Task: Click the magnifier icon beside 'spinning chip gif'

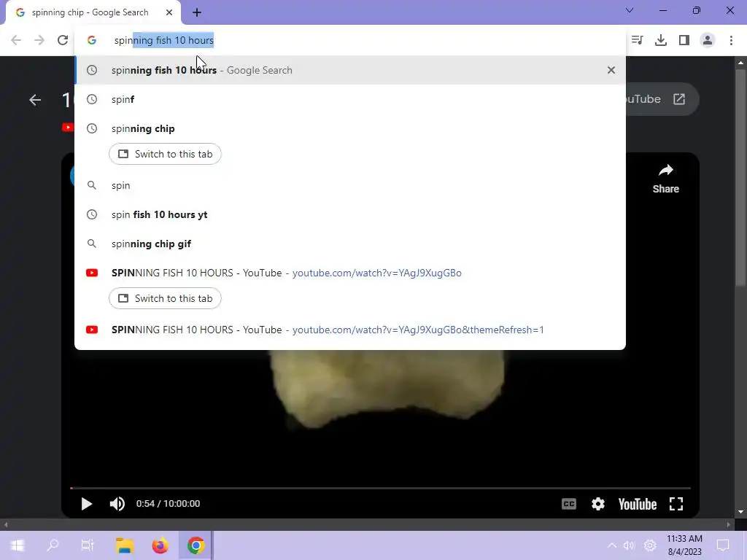Action: pos(92,244)
